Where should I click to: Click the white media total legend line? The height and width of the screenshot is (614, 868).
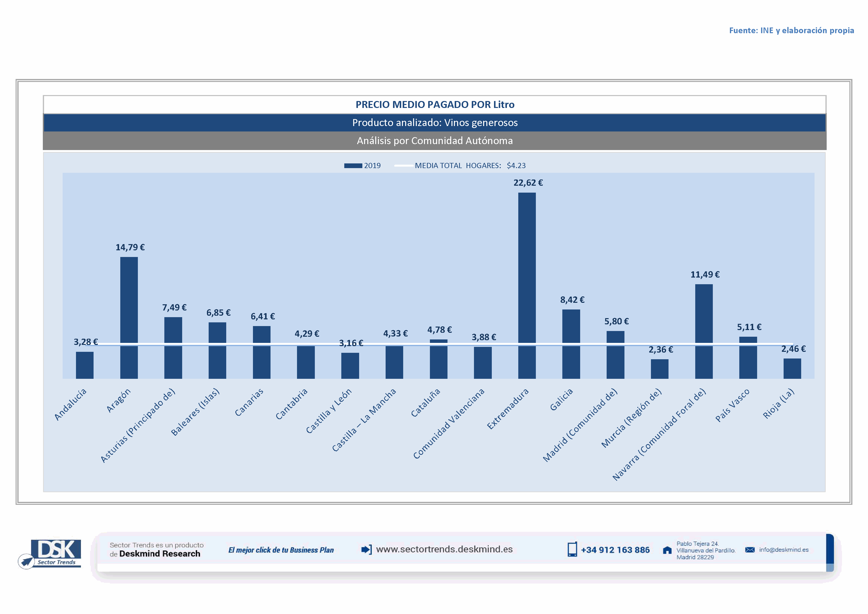pyautogui.click(x=403, y=166)
